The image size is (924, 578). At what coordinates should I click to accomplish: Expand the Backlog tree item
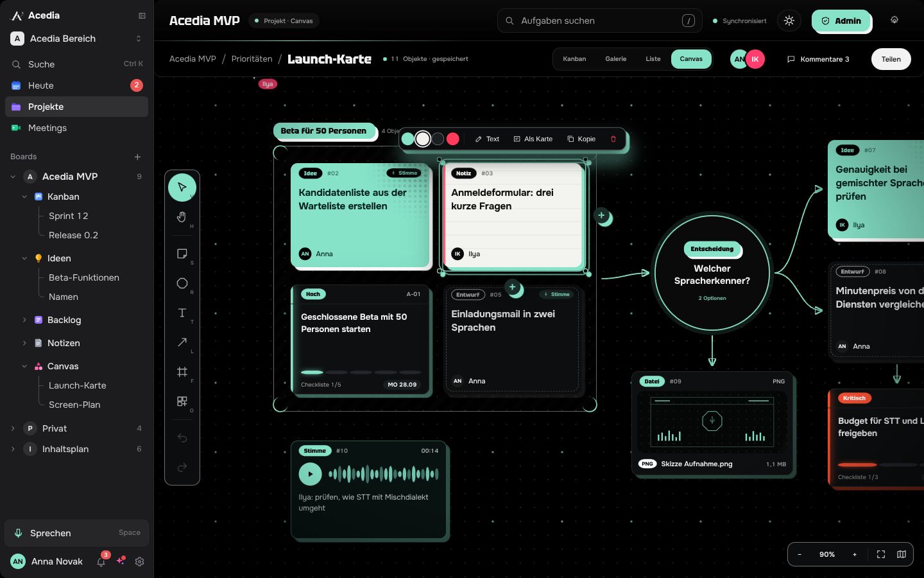(24, 320)
